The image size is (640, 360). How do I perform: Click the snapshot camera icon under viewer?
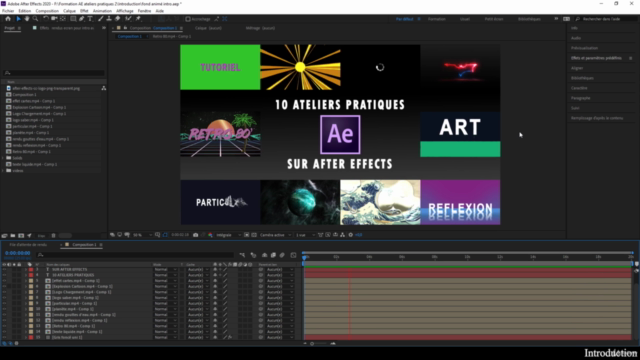tap(196, 235)
